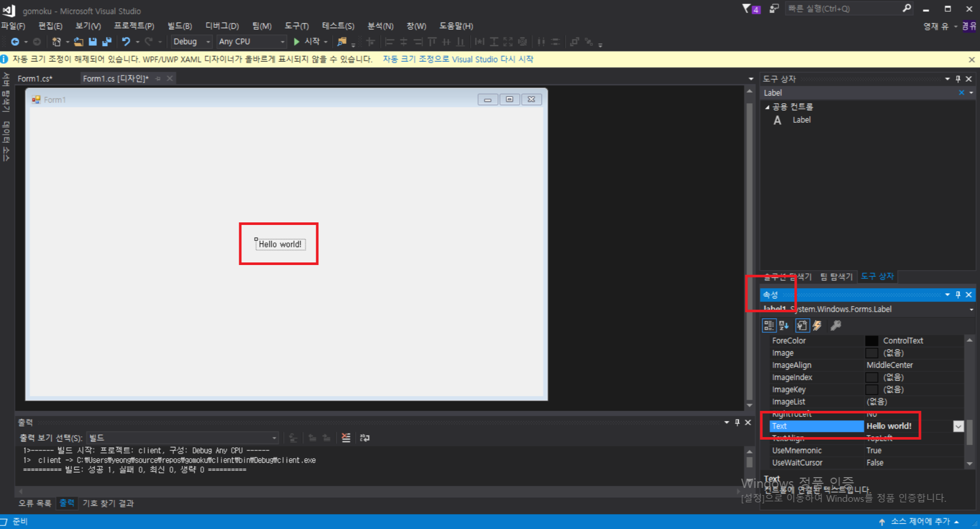Screen dimensions: 980x529
Task: Open the 파일(F) menu
Action: click(13, 26)
